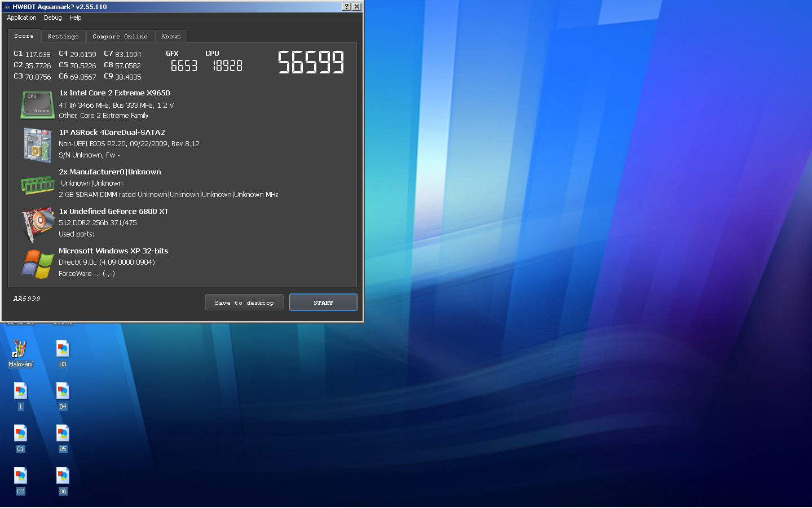Click the ForceWare driver line
This screenshot has width=812, height=508.
[x=87, y=274]
